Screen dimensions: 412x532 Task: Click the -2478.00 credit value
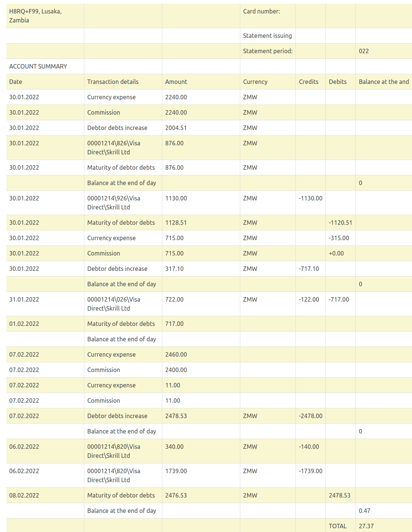pos(310,416)
